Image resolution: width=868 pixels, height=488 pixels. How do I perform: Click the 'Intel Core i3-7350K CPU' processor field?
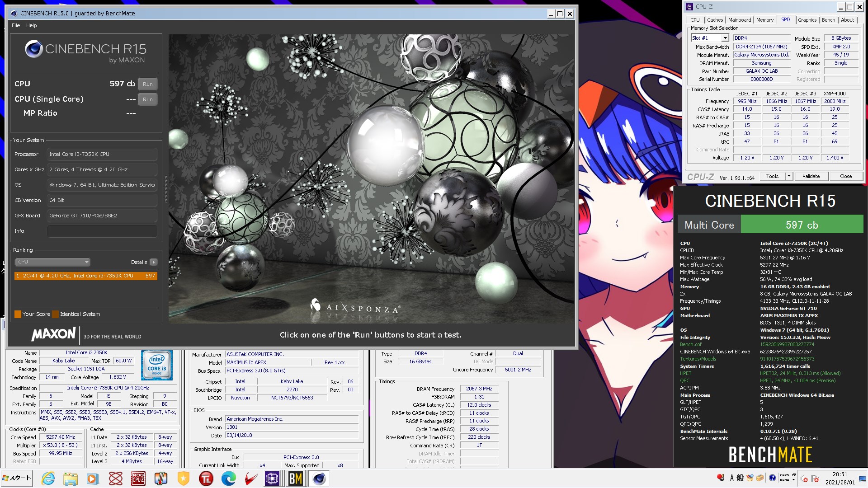(102, 154)
